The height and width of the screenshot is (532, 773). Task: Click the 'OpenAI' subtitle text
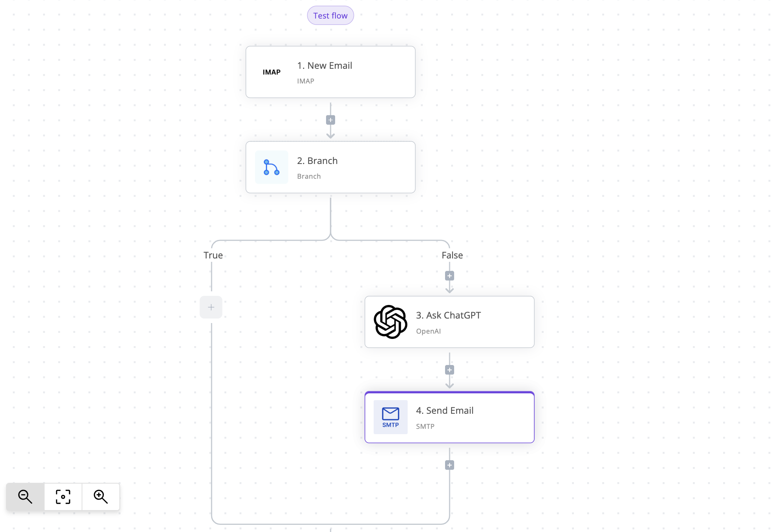(x=428, y=331)
